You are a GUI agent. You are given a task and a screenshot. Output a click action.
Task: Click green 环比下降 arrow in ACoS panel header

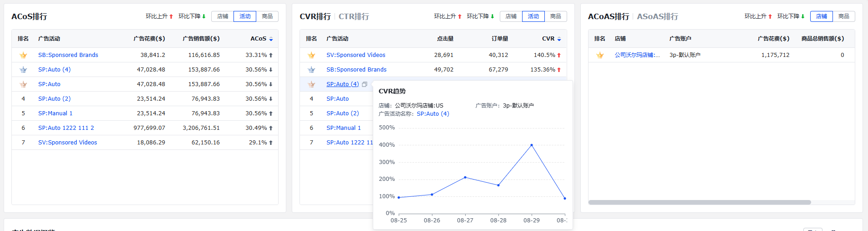click(x=204, y=16)
